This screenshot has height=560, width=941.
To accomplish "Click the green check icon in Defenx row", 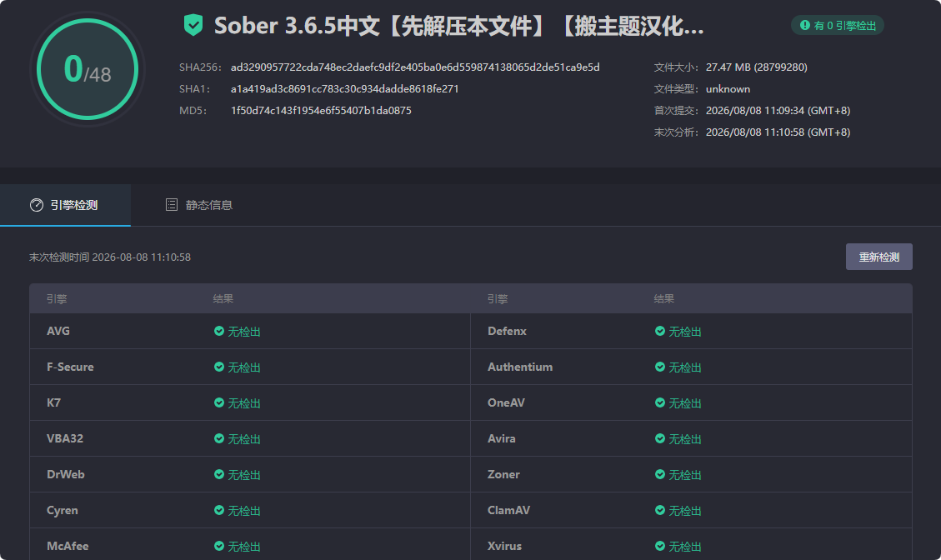I will 660,332.
